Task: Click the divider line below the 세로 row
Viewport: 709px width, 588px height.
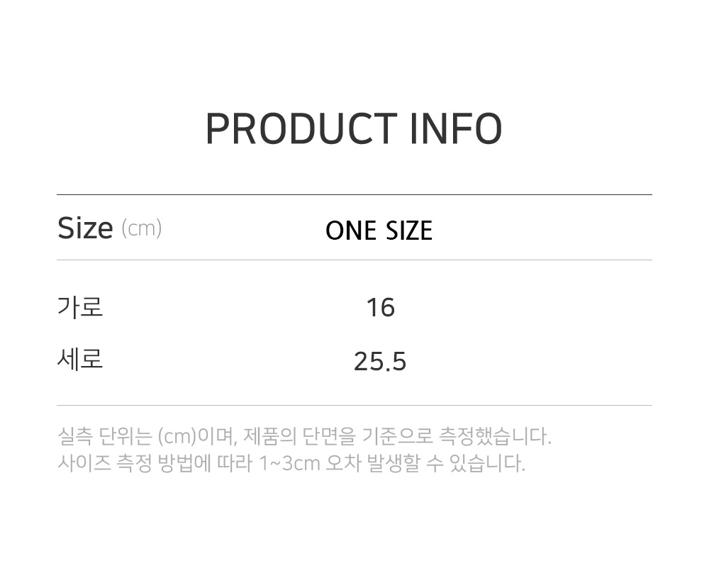Action: click(x=354, y=405)
